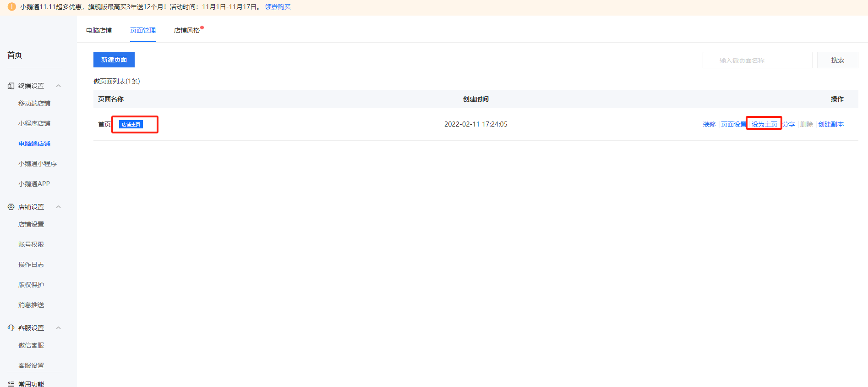The image size is (868, 387).
Task: Collapse the 终端设置 section chevron
Action: click(58, 86)
